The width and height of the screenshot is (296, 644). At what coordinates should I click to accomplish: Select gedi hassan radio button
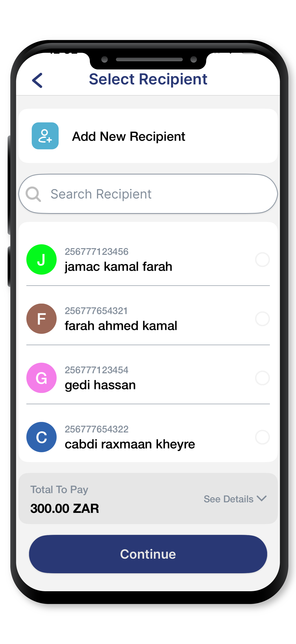[x=262, y=378]
